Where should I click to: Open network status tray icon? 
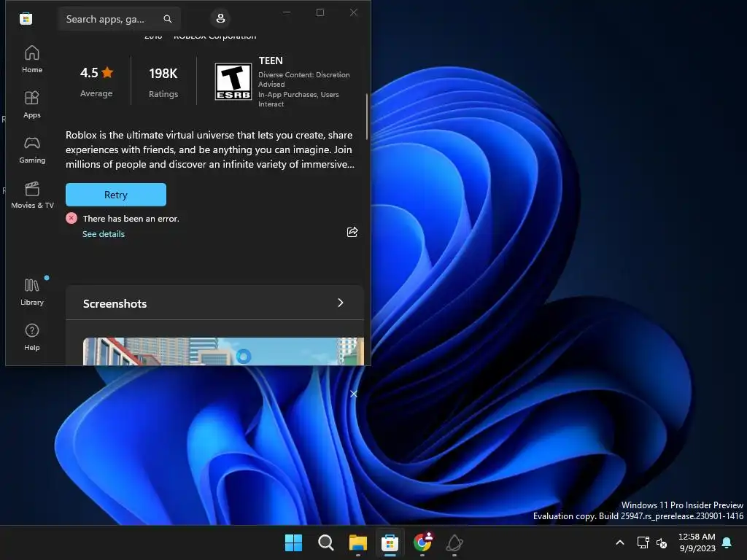pos(643,542)
